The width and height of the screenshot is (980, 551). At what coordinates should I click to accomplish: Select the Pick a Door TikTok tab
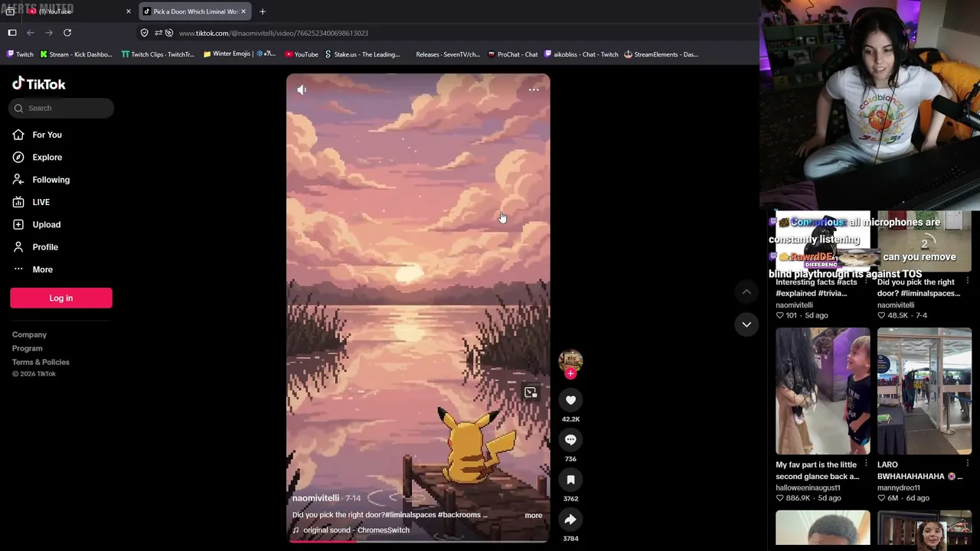(x=195, y=11)
